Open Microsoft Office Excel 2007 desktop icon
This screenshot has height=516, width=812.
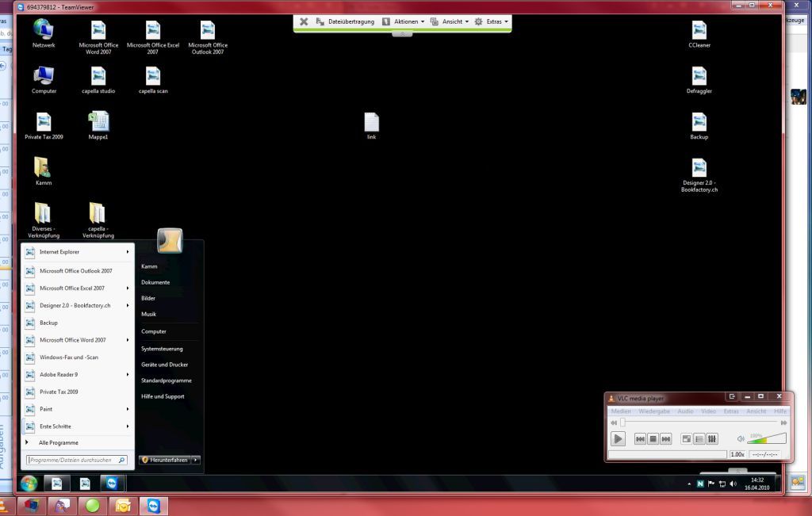pyautogui.click(x=153, y=37)
